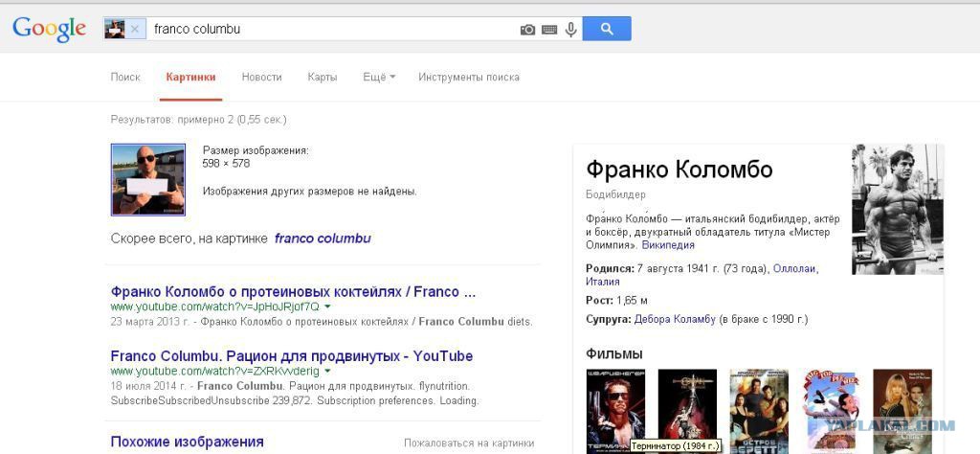Open Инструменты поиска
Screen dimensions: 980x454
click(x=469, y=77)
